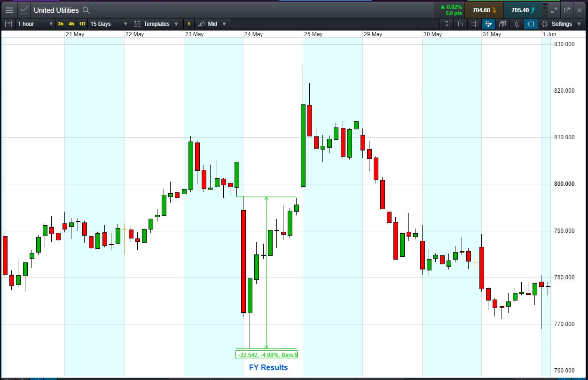Select the text annotation tool
The height and width of the screenshot is (380, 588).
coord(460,24)
